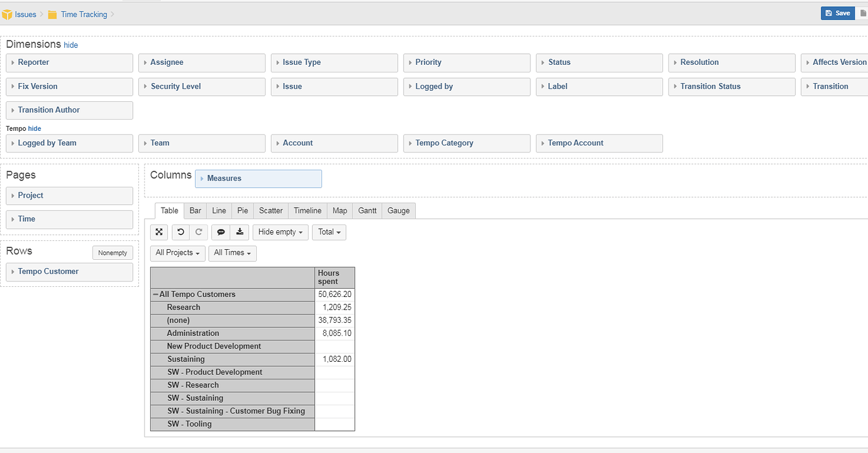Switch to the Gantt chart tab

367,210
